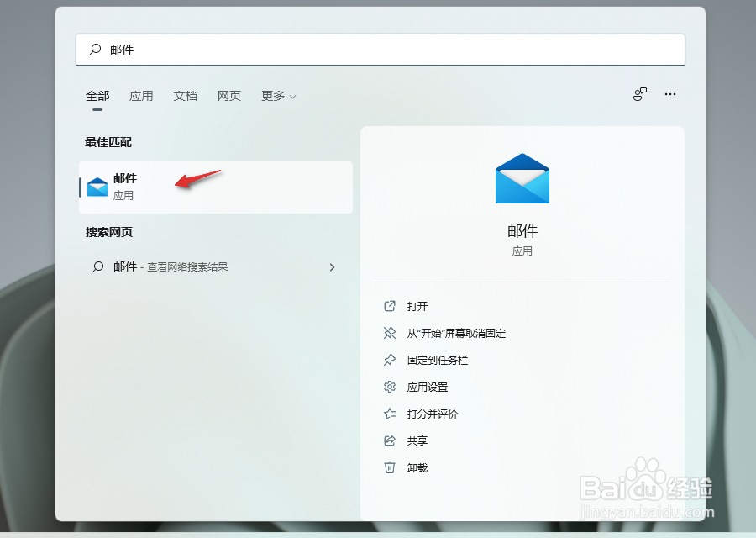Viewport: 756px width, 538px height.
Task: Switch to the 文档 tab
Action: 185,96
